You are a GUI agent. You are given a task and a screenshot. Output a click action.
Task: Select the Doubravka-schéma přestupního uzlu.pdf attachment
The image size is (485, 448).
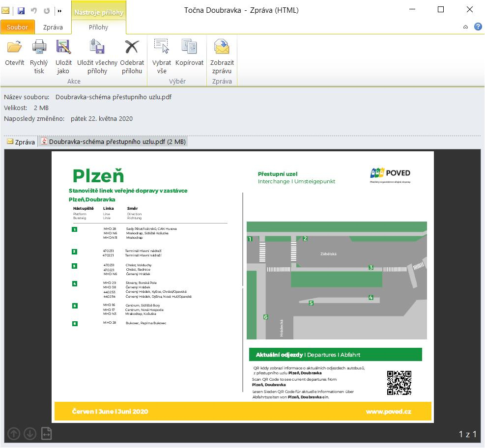pos(114,141)
